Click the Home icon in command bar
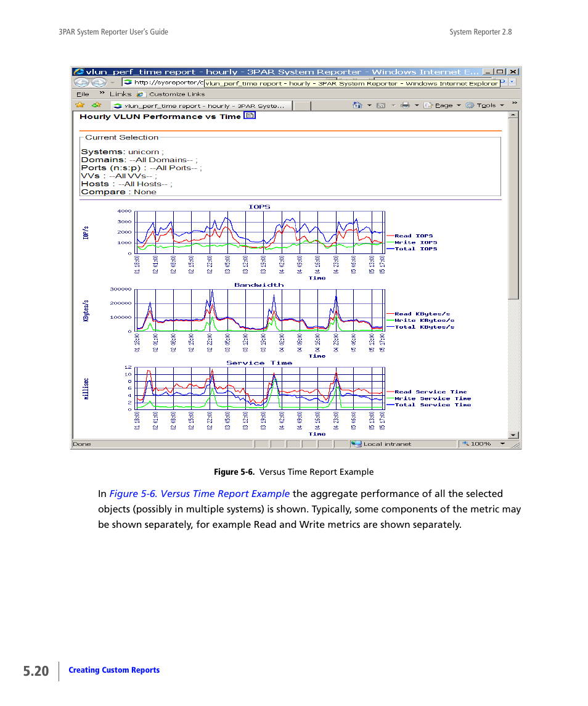Image resolution: width=588 pixels, height=706 pixels. (x=357, y=105)
